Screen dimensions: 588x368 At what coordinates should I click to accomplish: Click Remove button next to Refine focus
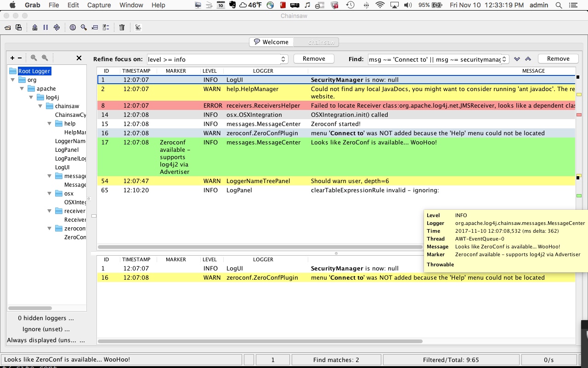pos(314,59)
